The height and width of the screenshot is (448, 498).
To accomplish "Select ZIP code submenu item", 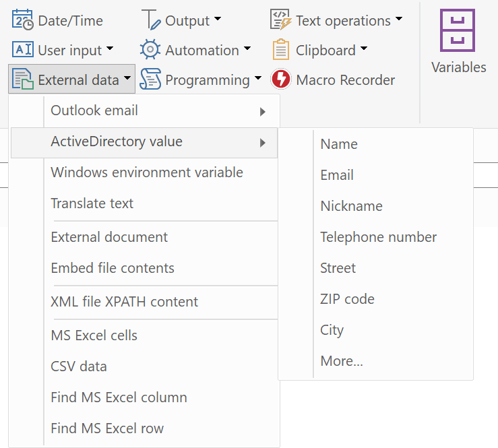I will pos(376,299).
